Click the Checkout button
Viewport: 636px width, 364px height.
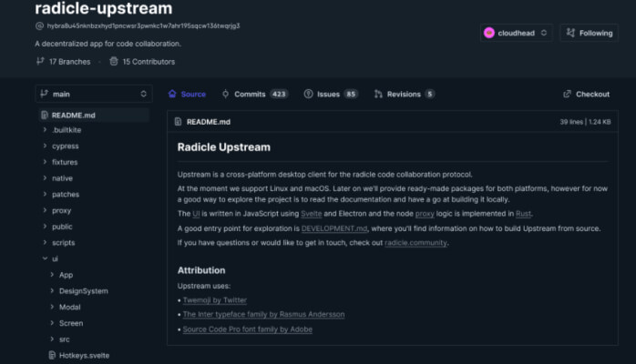[x=587, y=94]
